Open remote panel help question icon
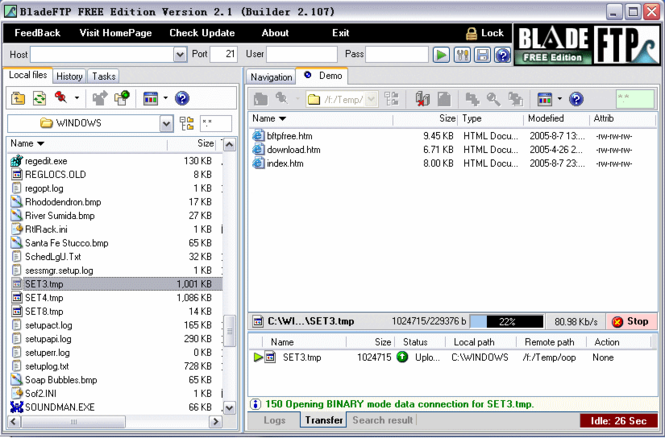 click(x=576, y=99)
